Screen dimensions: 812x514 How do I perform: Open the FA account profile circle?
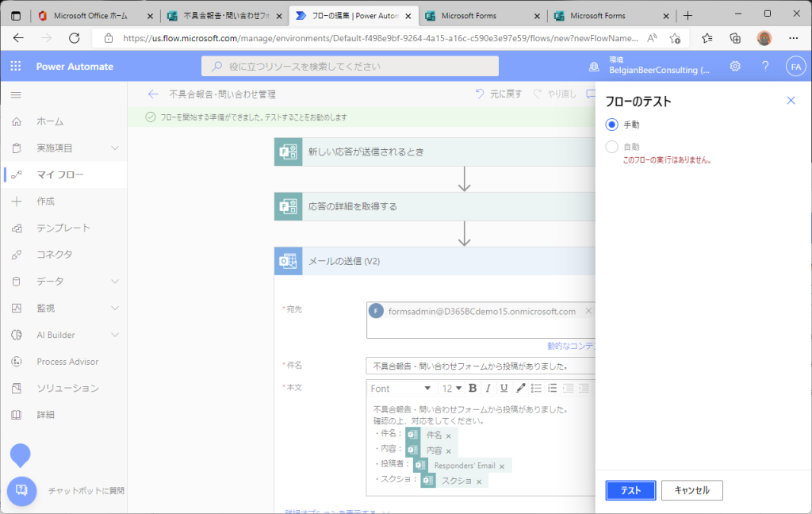click(795, 67)
